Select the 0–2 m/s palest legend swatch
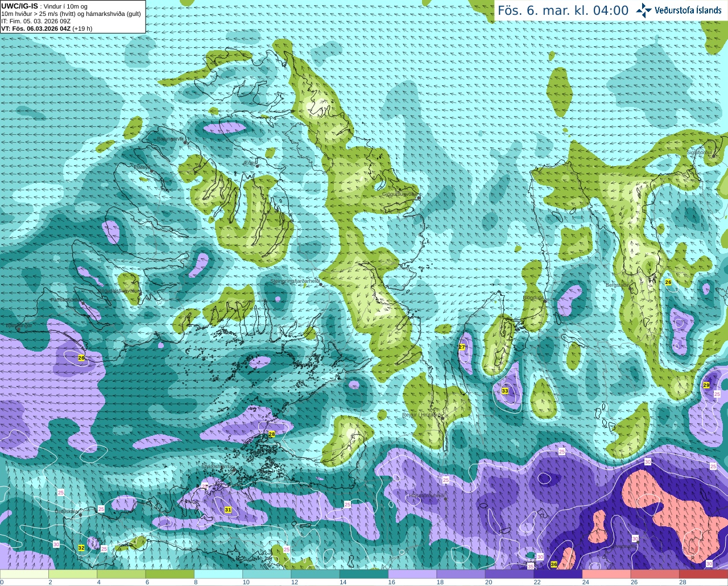The width and height of the screenshot is (728, 586). pyautogui.click(x=24, y=574)
